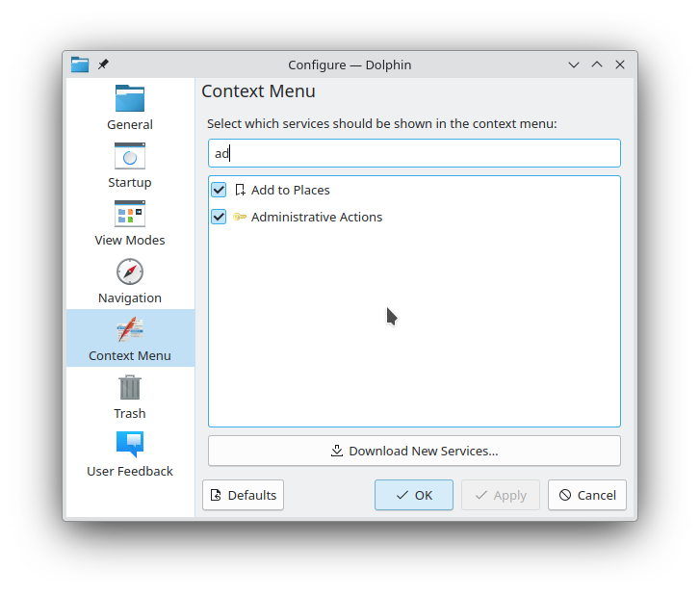Open the User Feedback settings page

[x=130, y=453]
